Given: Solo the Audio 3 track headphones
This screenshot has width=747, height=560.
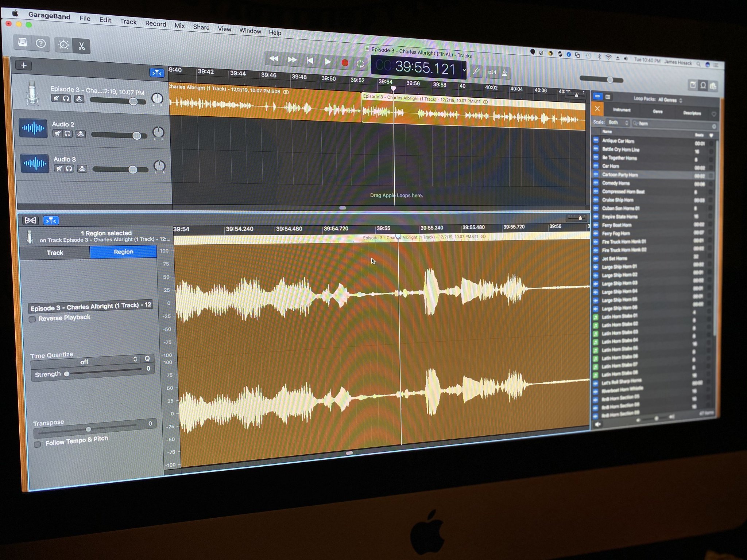Looking at the screenshot, I should pyautogui.click(x=70, y=168).
